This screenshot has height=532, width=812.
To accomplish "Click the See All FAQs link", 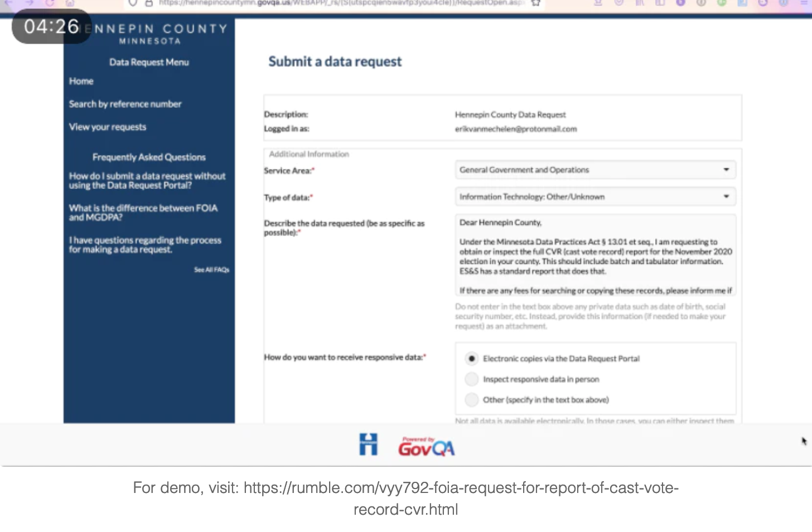I will [x=211, y=270].
